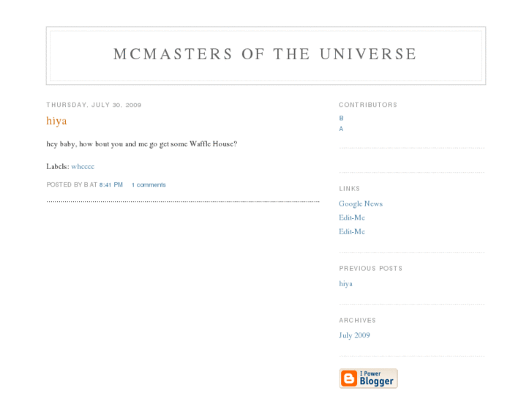
Task: Click the Waffle House post body text
Action: 141,144
